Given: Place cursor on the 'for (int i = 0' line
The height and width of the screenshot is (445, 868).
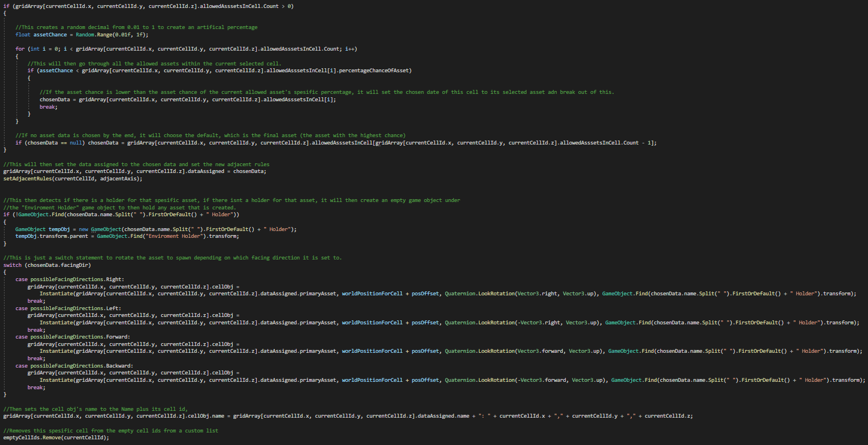Looking at the screenshot, I should coord(186,49).
